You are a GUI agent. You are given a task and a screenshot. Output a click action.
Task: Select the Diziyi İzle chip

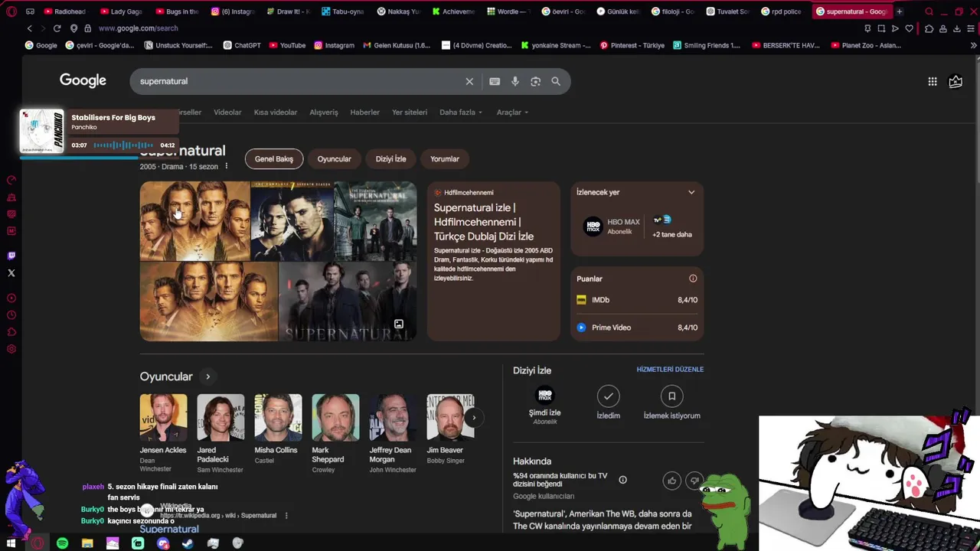(391, 159)
